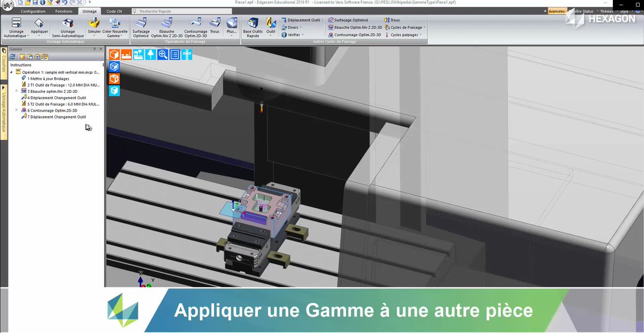The width and height of the screenshot is (644, 333).
Task: Expand the 3 Ebauche optim.Niv Z node
Action: tap(17, 91)
